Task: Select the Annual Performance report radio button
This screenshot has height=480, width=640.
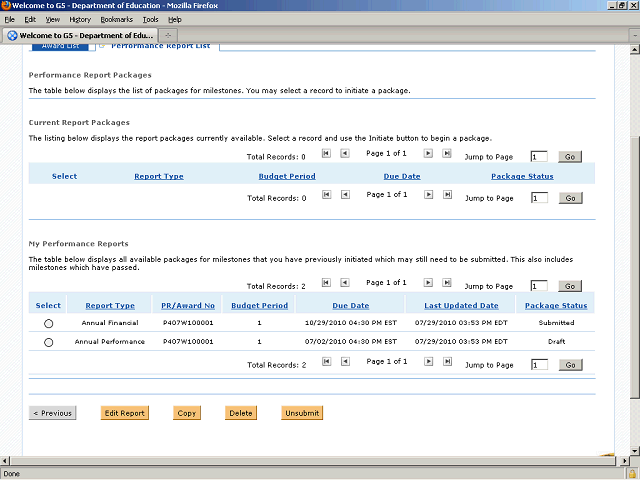Action: [x=48, y=342]
